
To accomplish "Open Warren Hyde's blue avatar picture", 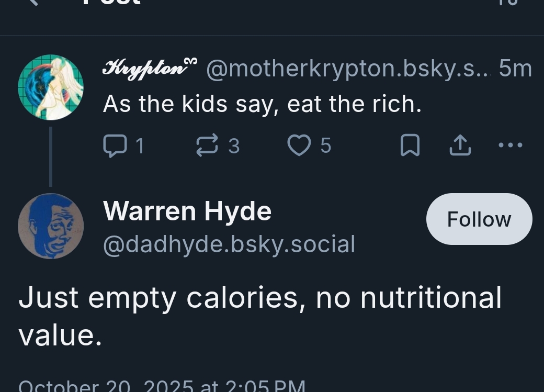I will (x=51, y=226).
